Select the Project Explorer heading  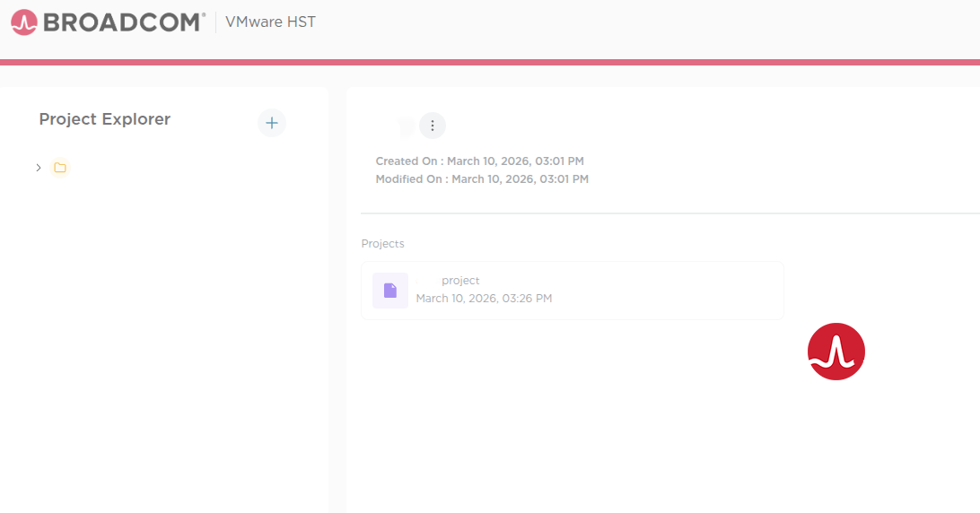pyautogui.click(x=104, y=119)
